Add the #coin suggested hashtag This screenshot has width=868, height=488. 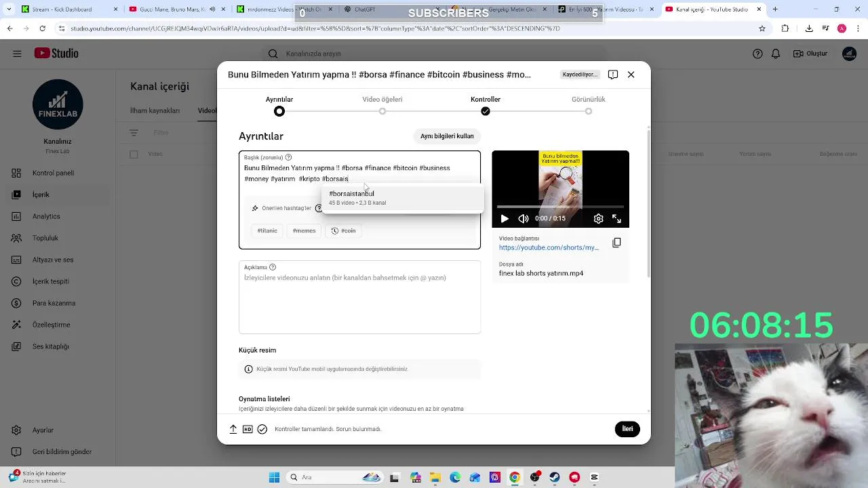[x=343, y=230]
